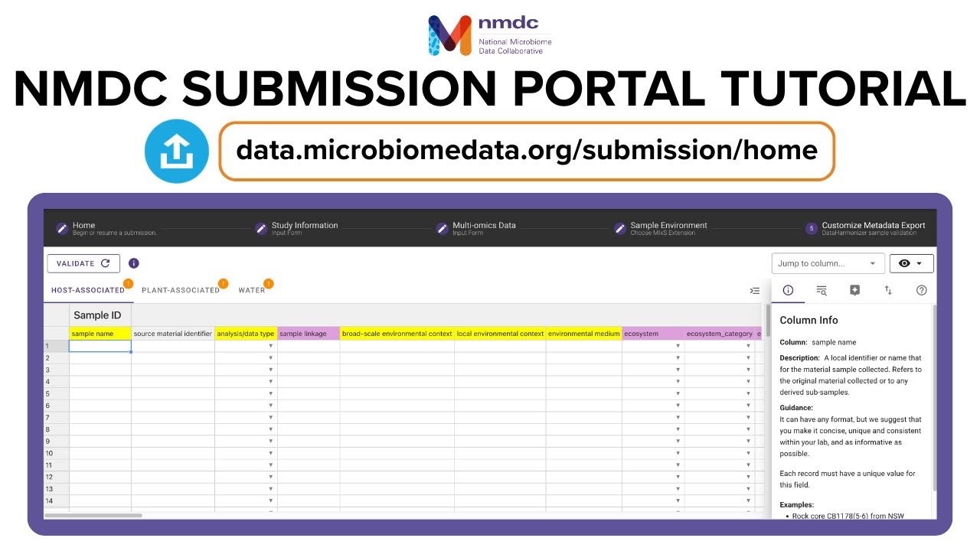The width and height of the screenshot is (980, 551).
Task: Select local environmental context column header
Action: point(501,334)
